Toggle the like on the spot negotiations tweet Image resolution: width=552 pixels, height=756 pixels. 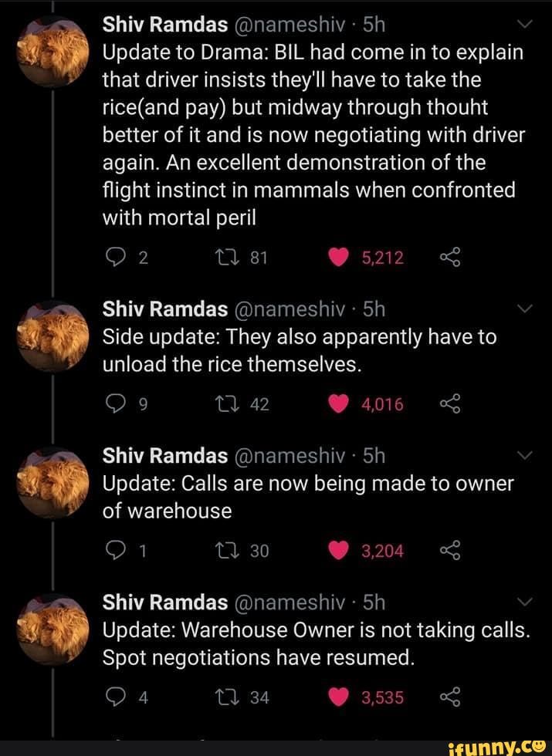[337, 697]
